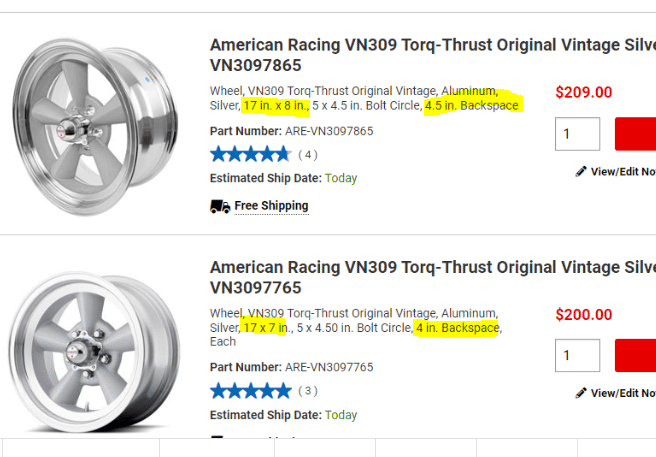This screenshot has height=457, width=656.
Task: Open View/Edit Notes for the VN3097865 wheel
Action: (x=622, y=171)
